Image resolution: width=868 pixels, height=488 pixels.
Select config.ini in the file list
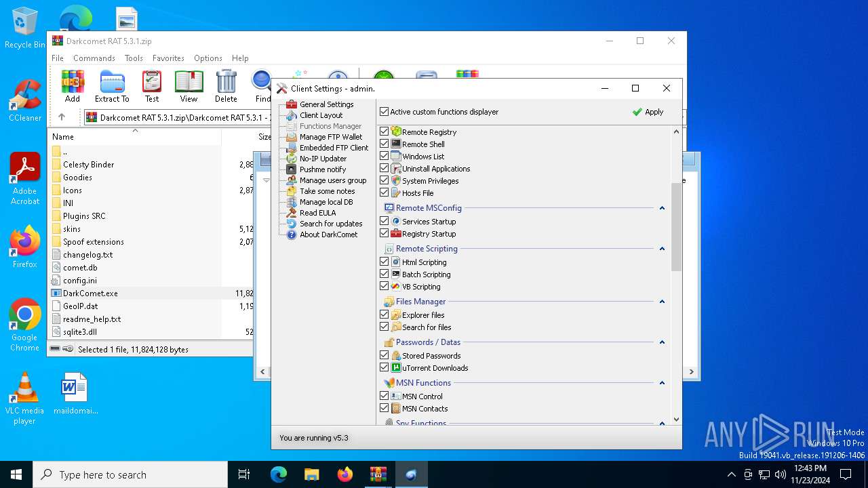point(79,281)
